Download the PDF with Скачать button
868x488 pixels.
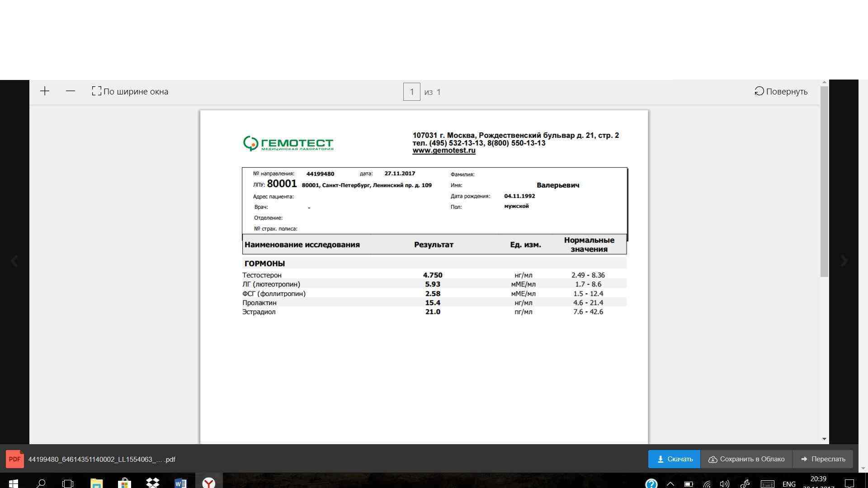click(x=674, y=459)
